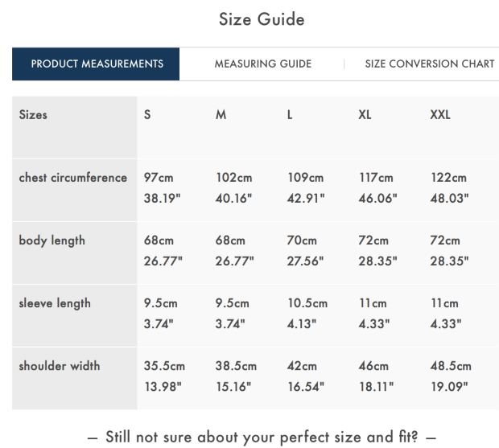
Task: Select the 109cm chest value for size L
Action: click(x=305, y=178)
